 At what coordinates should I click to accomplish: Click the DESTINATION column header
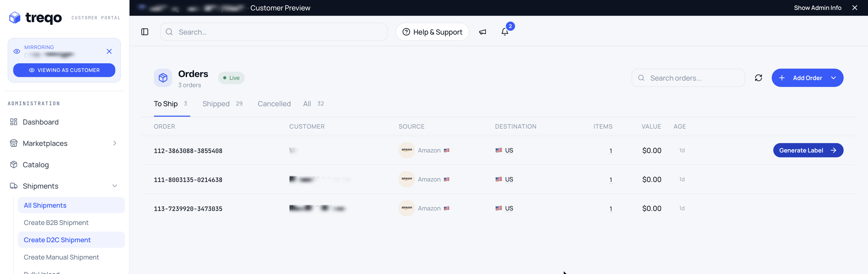[x=516, y=127]
